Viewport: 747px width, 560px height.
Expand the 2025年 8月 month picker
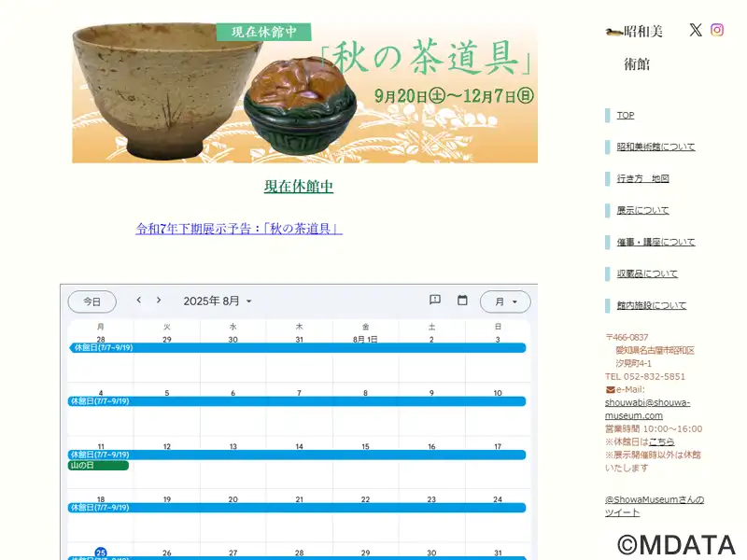pos(218,301)
